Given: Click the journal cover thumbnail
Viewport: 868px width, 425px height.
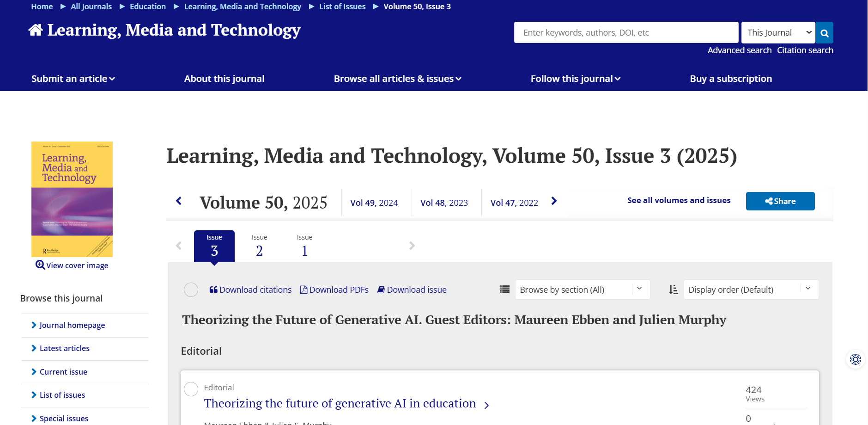Looking at the screenshot, I should (72, 199).
